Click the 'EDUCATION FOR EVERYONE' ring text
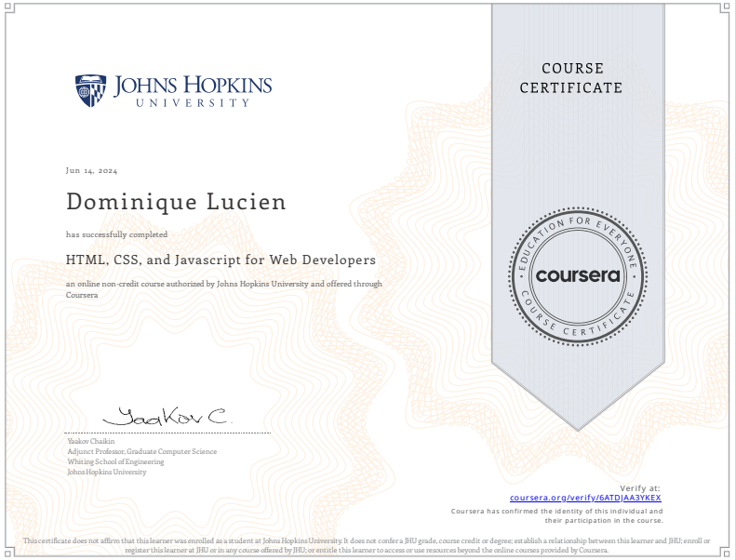Image resolution: width=736 pixels, height=560 pixels. click(x=576, y=227)
